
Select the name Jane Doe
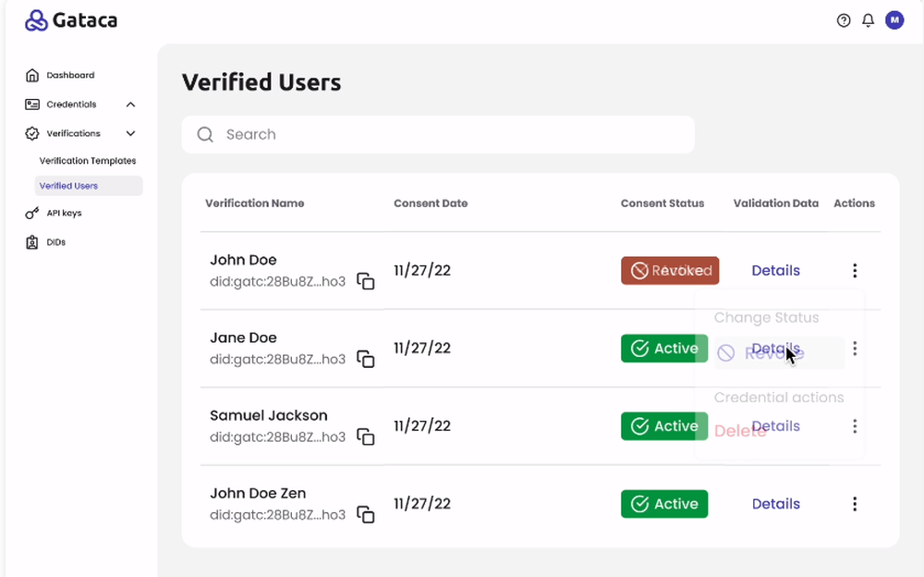click(243, 338)
